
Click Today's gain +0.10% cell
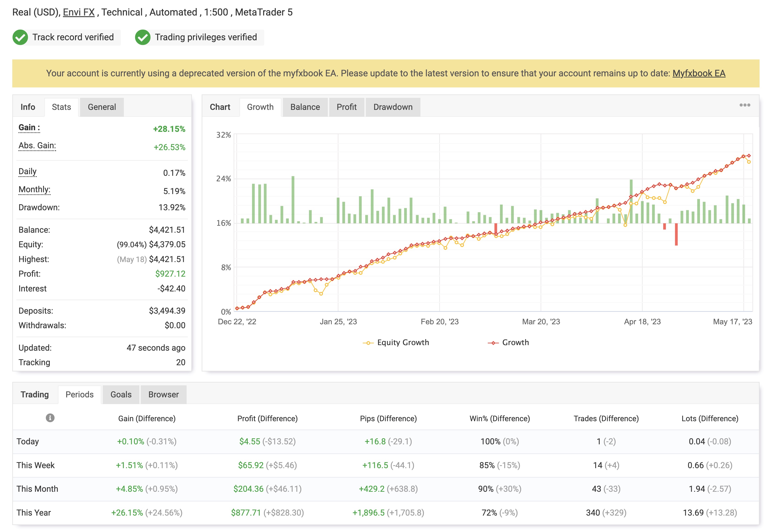pyautogui.click(x=147, y=441)
